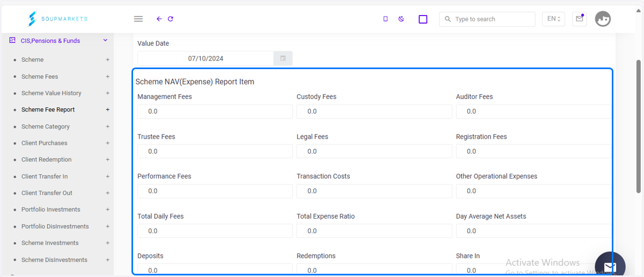This screenshot has width=644, height=277.
Task: Open Client Redemption link
Action: point(46,160)
